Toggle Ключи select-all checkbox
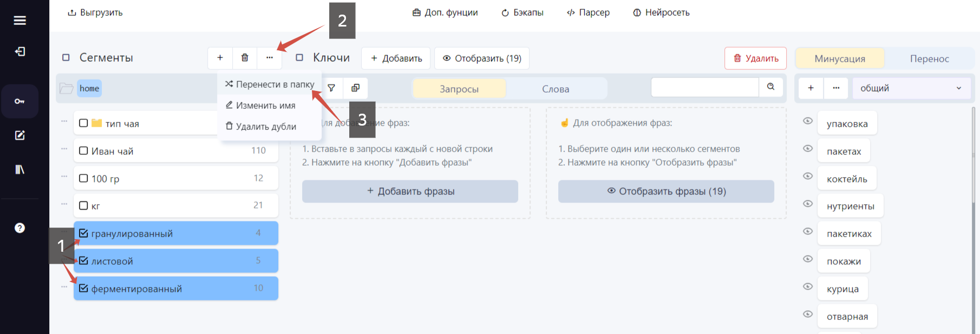Screen dimensions: 980x334 (x=299, y=57)
